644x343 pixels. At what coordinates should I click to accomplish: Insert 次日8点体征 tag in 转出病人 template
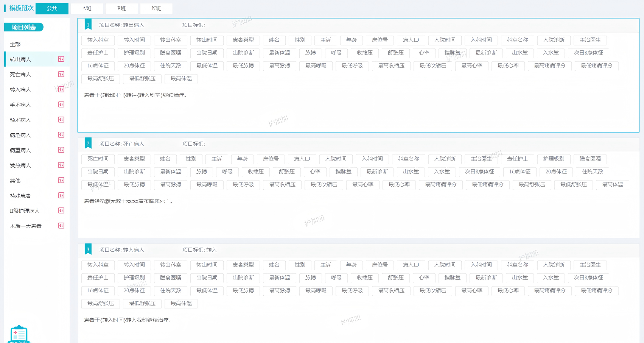tap(588, 53)
